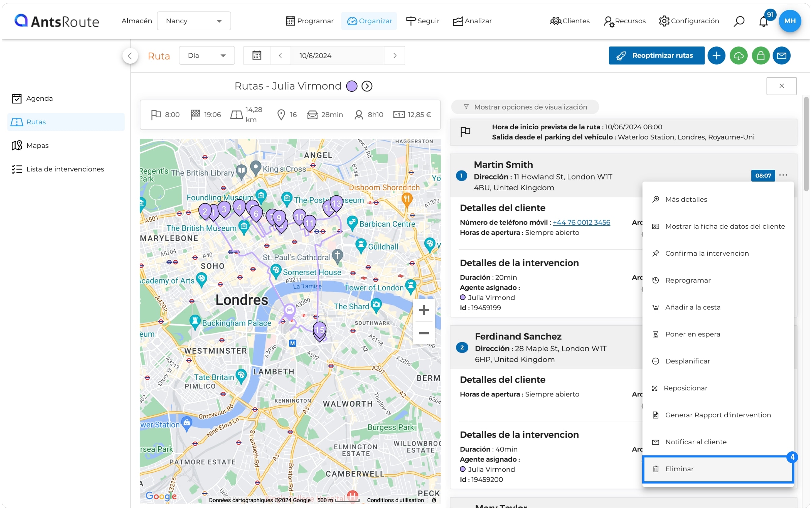Click map pin number 13
Viewport: 812px width, 511px height.
pos(336,204)
